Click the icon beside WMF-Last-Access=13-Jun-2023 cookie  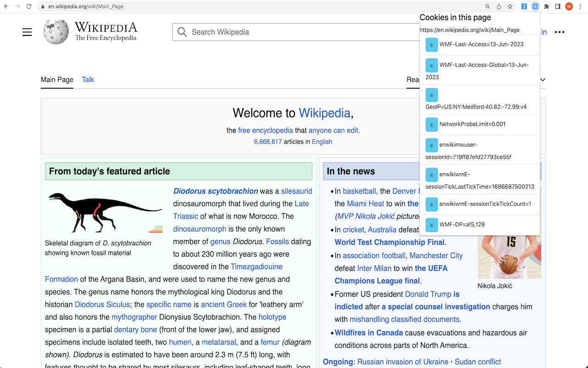coord(431,45)
